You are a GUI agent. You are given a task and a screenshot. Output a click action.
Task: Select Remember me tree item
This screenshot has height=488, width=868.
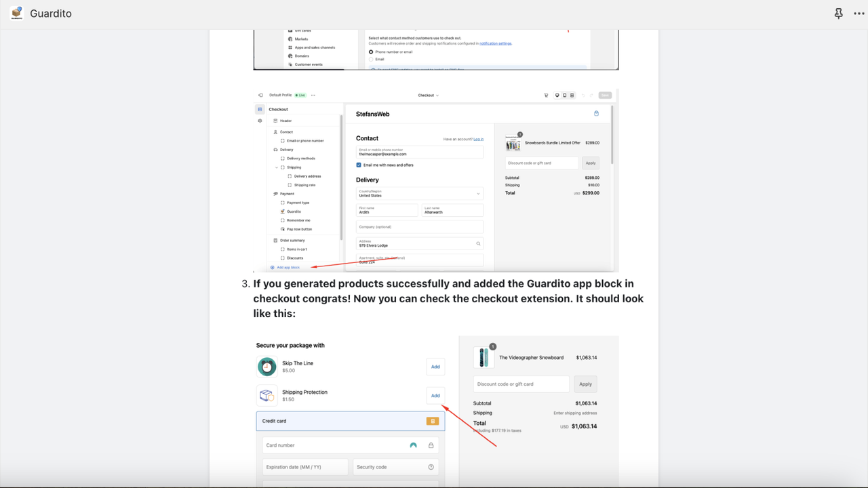point(298,220)
